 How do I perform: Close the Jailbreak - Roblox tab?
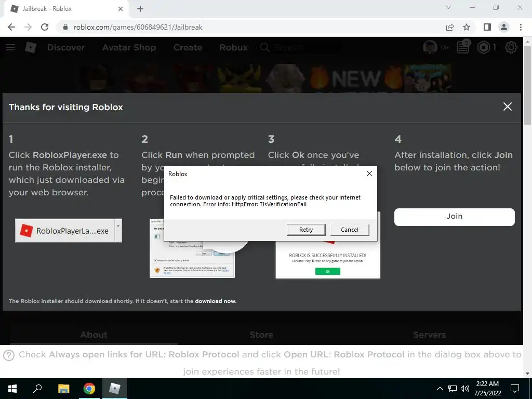pyautogui.click(x=121, y=9)
